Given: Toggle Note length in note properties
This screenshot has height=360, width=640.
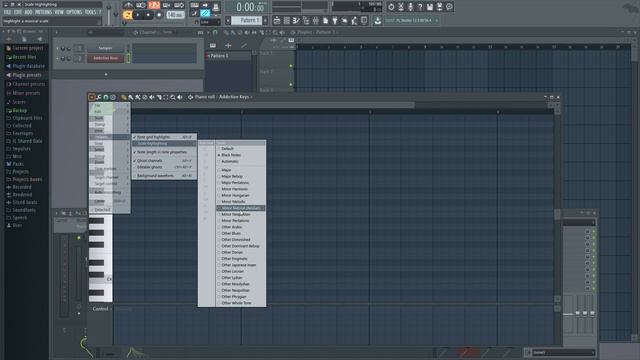Looking at the screenshot, I should coord(164,152).
